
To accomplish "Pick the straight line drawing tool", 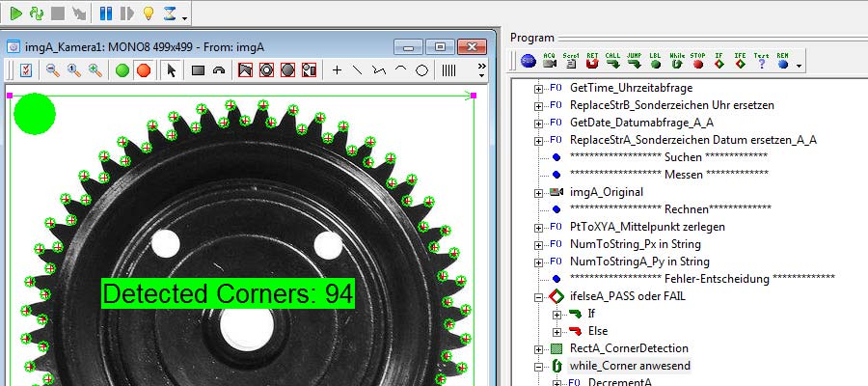I will click(358, 70).
